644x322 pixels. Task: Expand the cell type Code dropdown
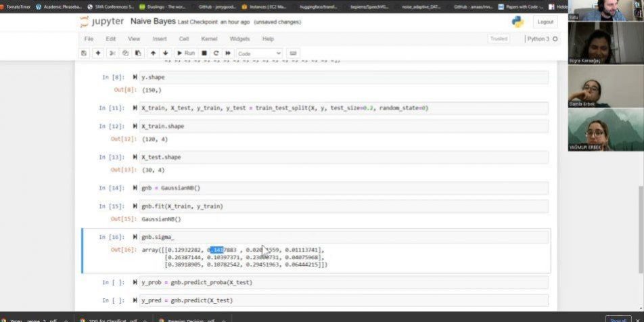(259, 53)
